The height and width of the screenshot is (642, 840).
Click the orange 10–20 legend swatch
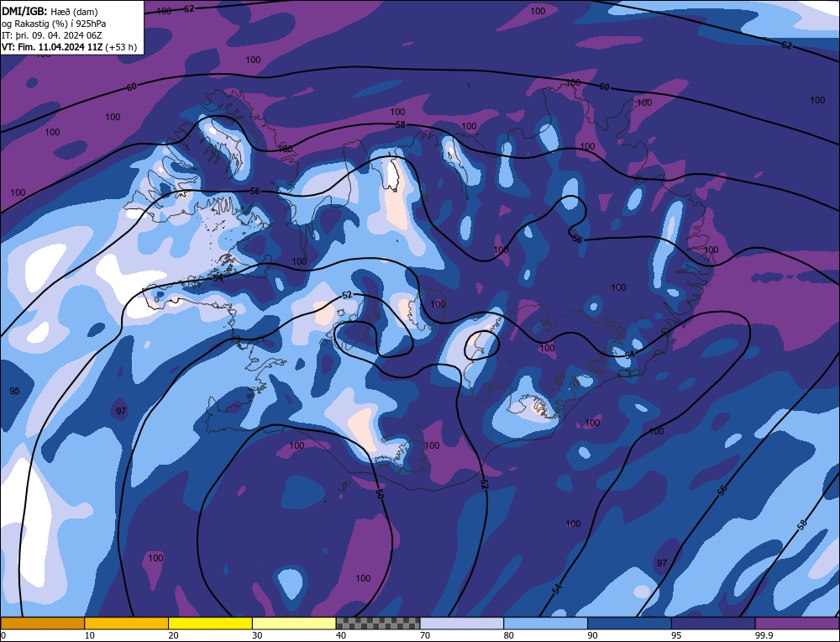127,623
